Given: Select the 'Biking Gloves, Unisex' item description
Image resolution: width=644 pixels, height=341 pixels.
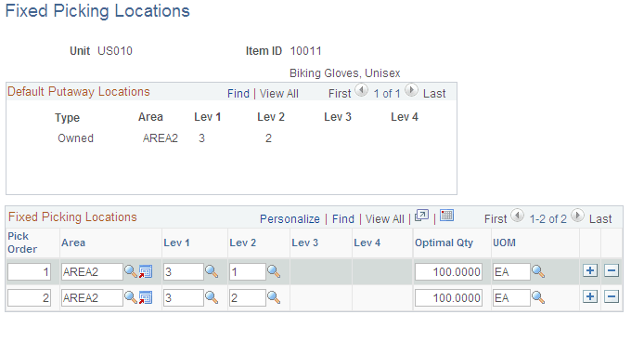Looking at the screenshot, I should tap(344, 73).
